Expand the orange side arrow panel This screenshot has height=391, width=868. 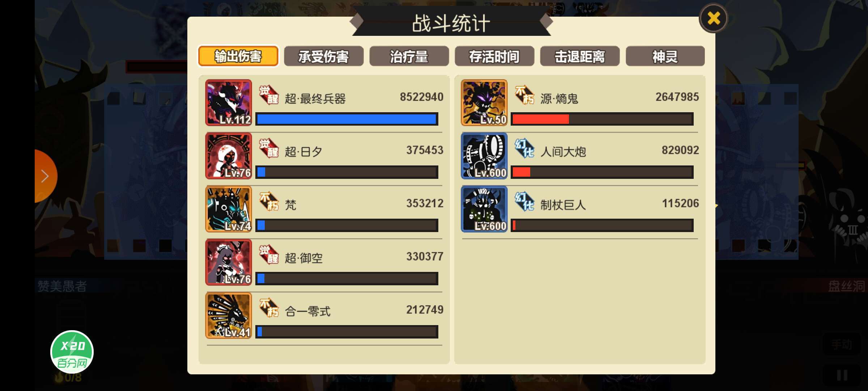[46, 176]
